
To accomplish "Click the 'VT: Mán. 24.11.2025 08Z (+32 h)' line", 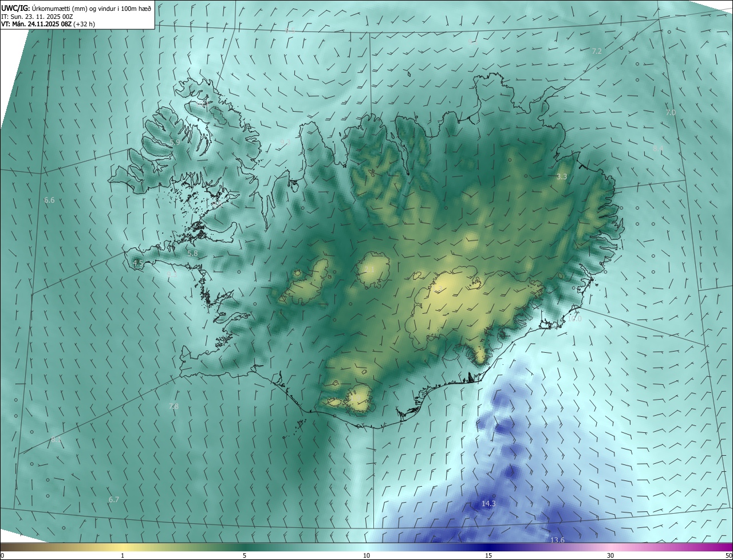I will tap(48, 24).
